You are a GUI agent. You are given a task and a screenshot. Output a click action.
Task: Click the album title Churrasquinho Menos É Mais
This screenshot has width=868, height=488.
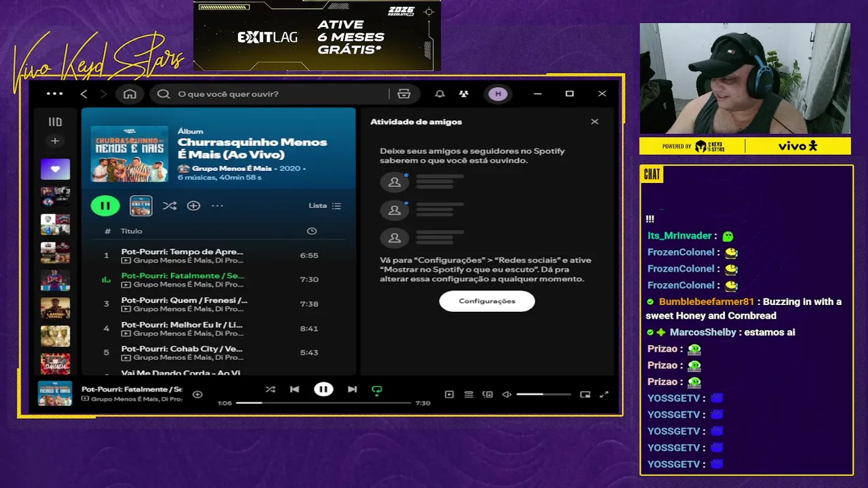click(252, 148)
